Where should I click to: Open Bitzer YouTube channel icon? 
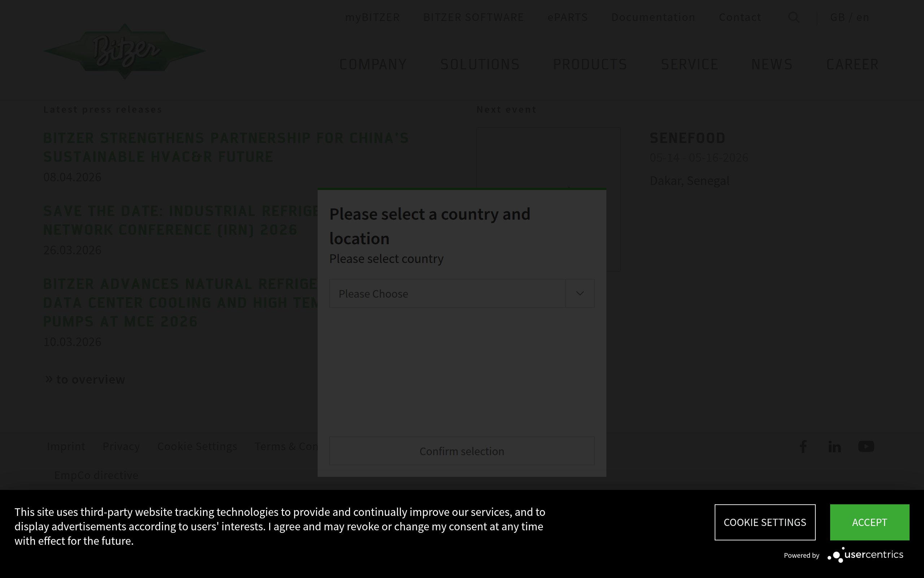click(x=866, y=446)
